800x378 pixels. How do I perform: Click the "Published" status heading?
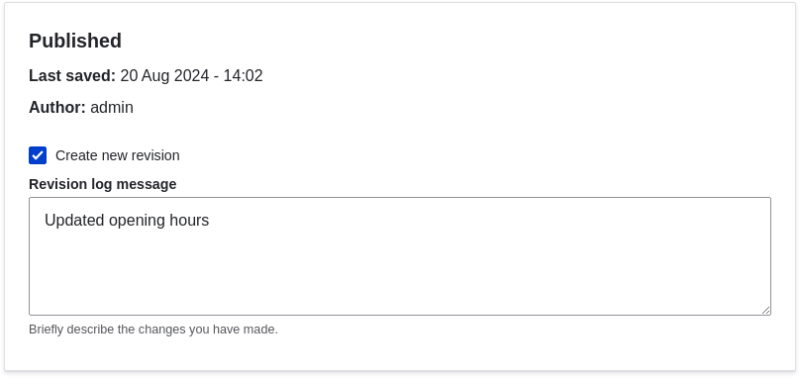(x=75, y=41)
